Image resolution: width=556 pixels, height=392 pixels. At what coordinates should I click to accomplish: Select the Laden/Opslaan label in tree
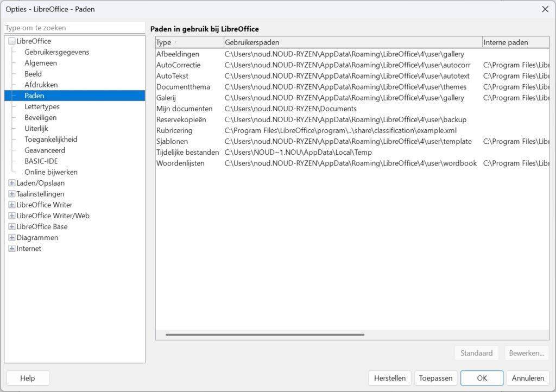[40, 183]
